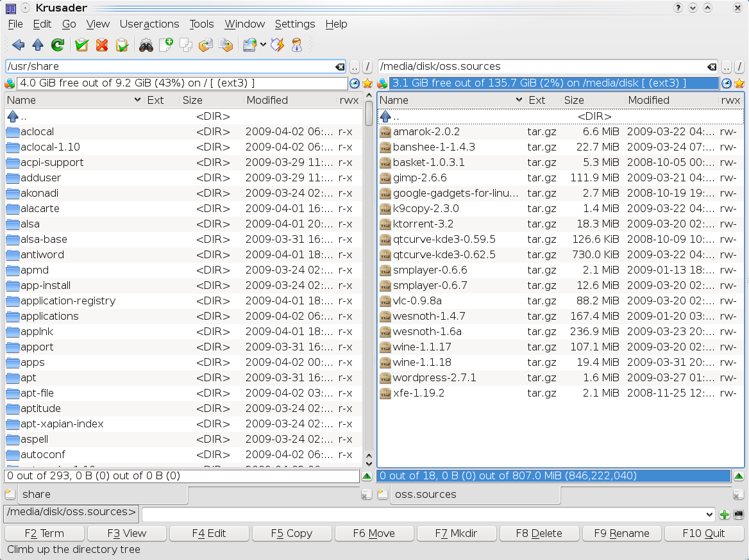Open the Useractions menu
The height and width of the screenshot is (560, 749).
pyautogui.click(x=149, y=24)
